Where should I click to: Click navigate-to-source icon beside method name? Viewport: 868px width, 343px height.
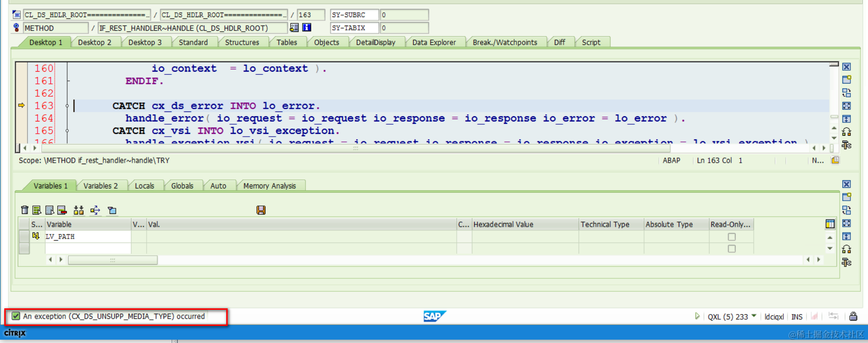pos(295,28)
